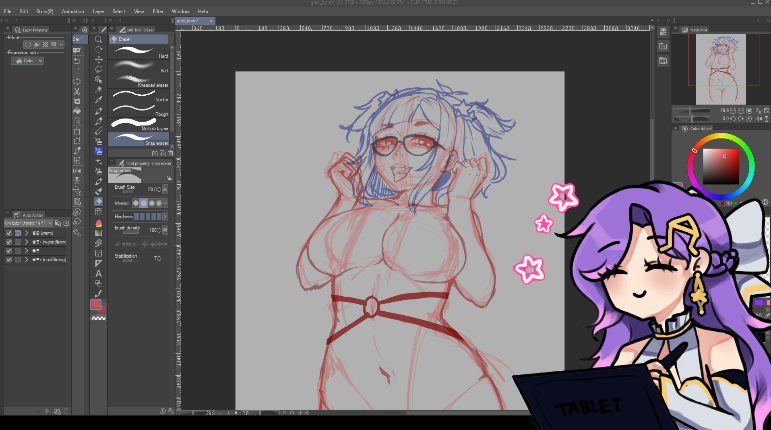
Task: Choose the Hard eraser sub tool
Action: (x=139, y=52)
